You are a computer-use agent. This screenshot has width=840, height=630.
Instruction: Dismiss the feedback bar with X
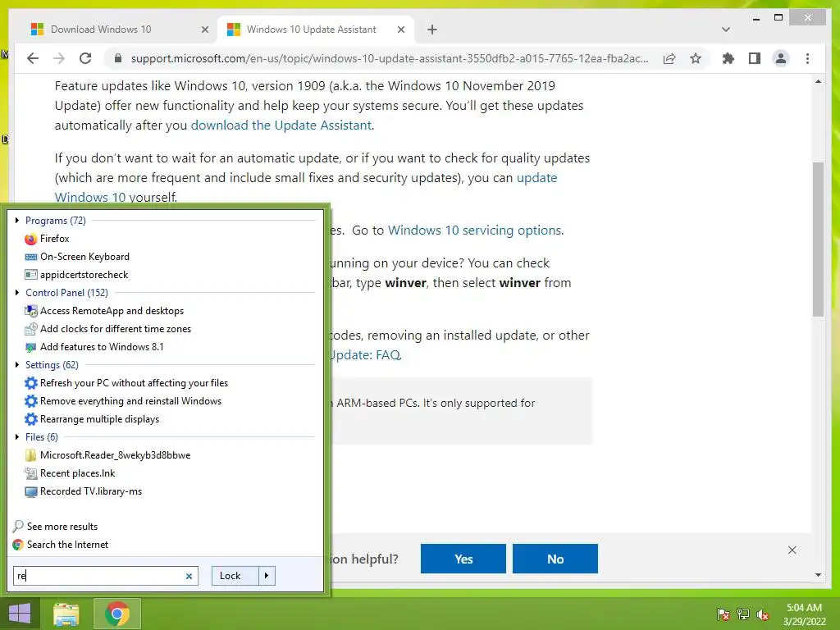pos(792,550)
